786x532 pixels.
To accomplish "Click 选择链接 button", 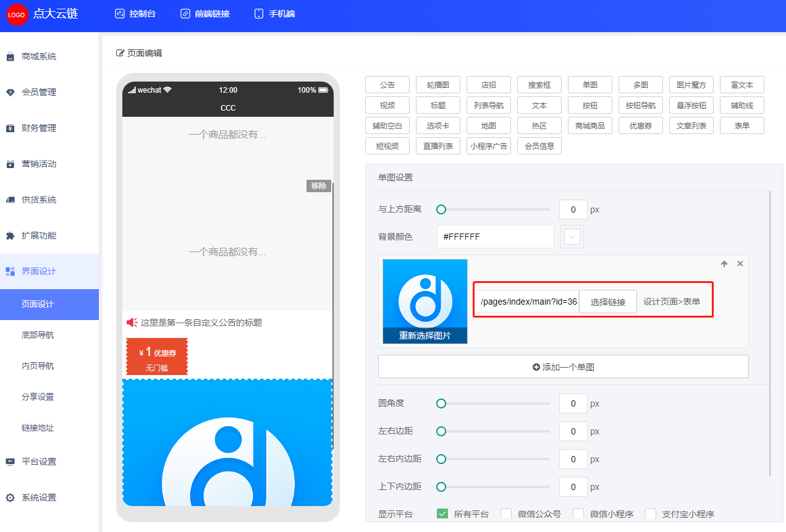I will 608,302.
